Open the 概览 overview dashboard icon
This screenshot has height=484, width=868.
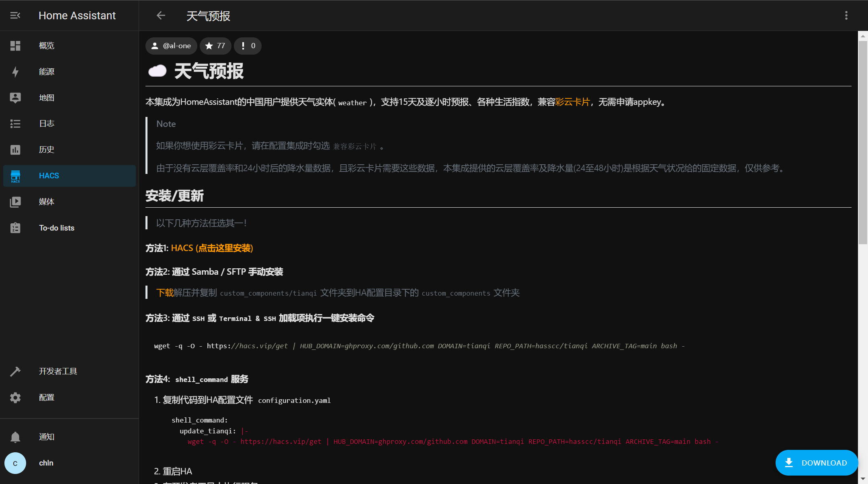[x=15, y=46]
